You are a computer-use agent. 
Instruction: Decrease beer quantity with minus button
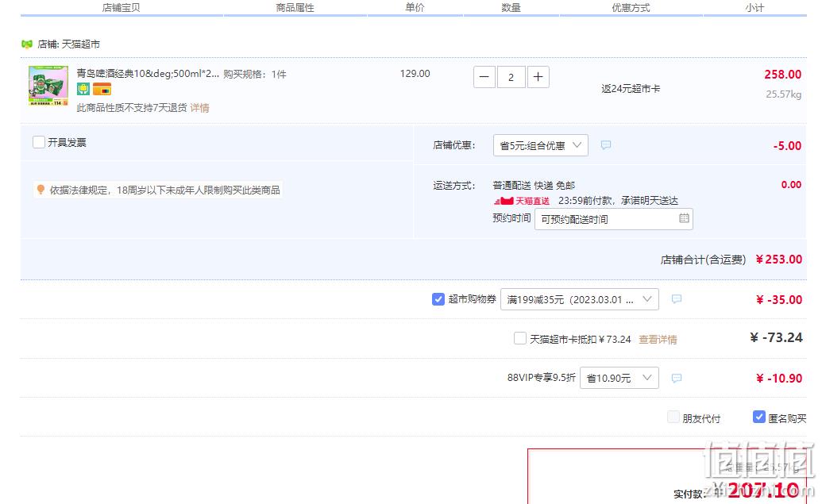[x=484, y=77]
